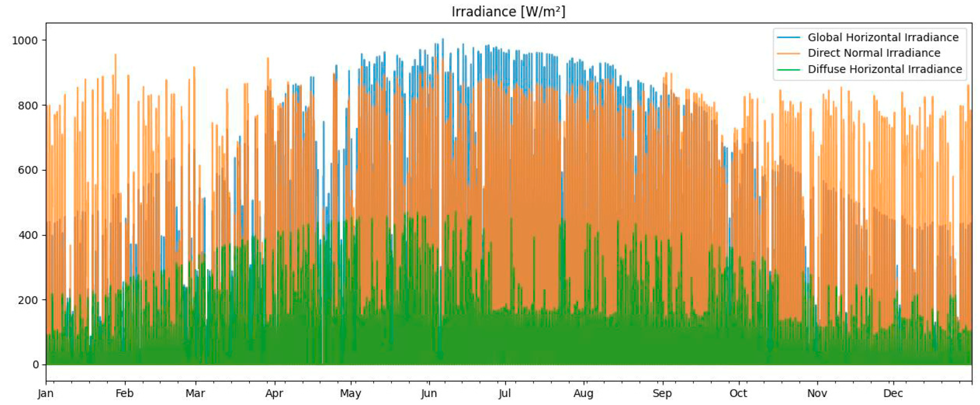Click the 0 y-axis tick label
The width and height of the screenshot is (980, 405).
coord(36,365)
